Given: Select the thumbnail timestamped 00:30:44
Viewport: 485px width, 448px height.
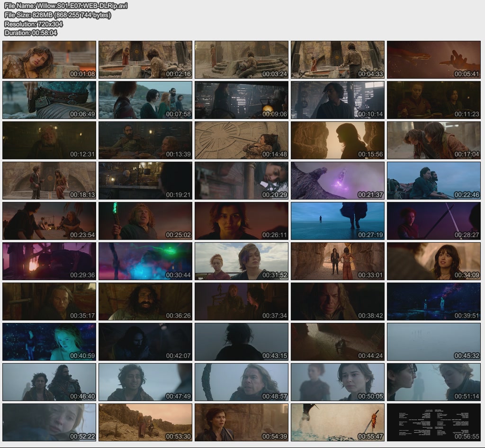Looking at the screenshot, I should tap(145, 261).
